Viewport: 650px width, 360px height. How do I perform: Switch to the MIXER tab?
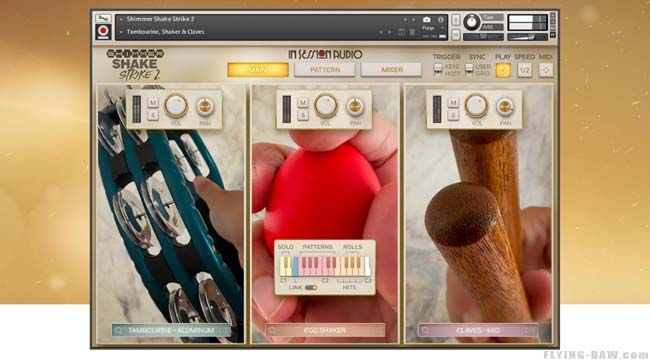392,70
